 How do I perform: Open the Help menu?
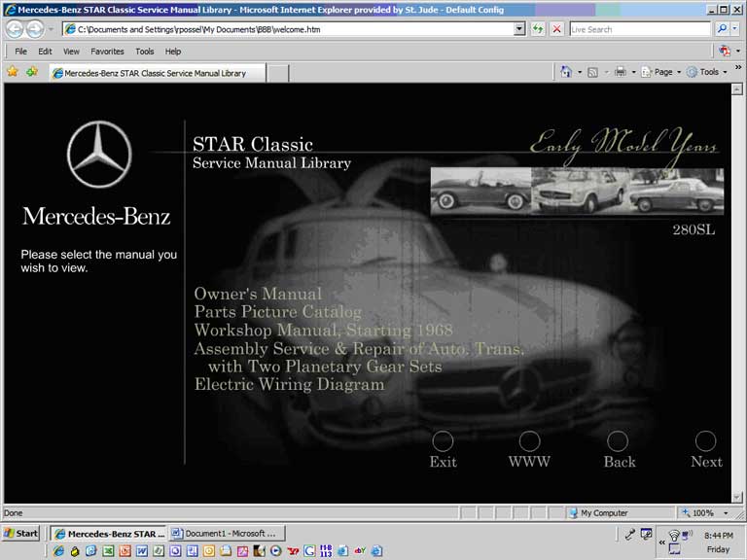click(173, 52)
